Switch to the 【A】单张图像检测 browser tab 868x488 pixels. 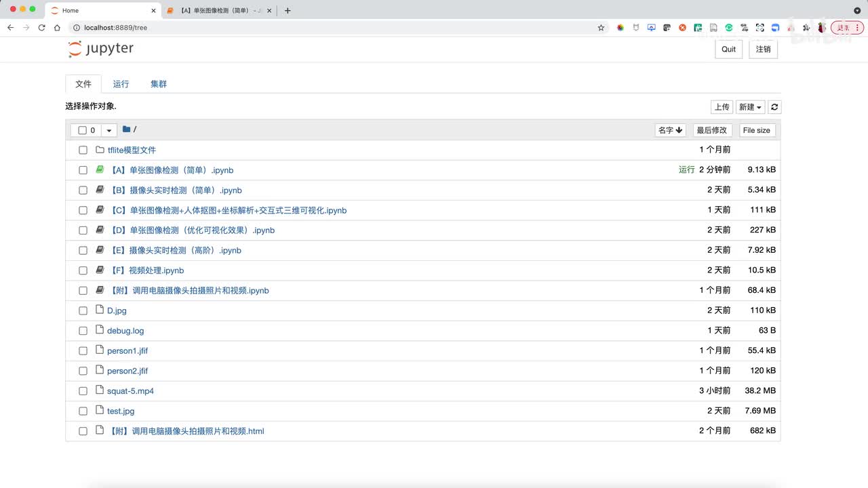pos(218,11)
